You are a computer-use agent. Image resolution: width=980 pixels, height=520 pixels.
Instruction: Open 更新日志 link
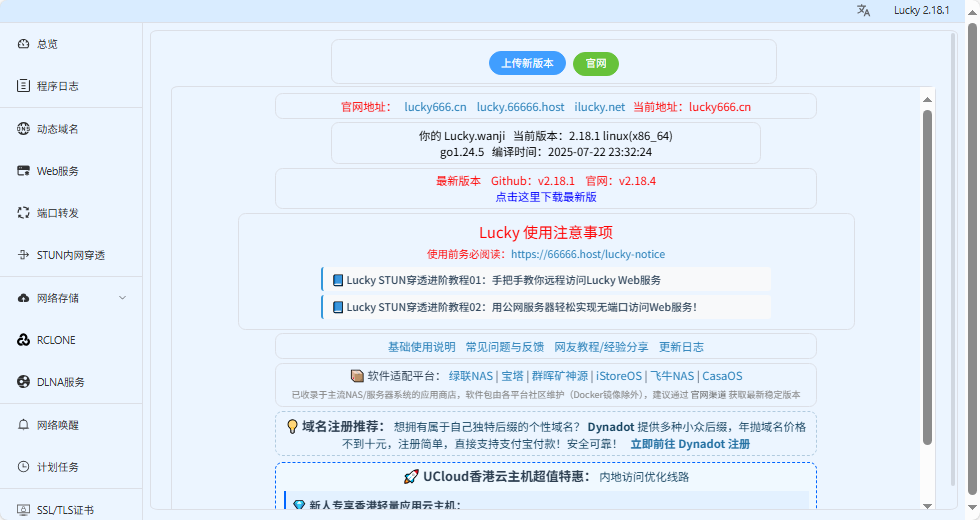pyautogui.click(x=681, y=347)
